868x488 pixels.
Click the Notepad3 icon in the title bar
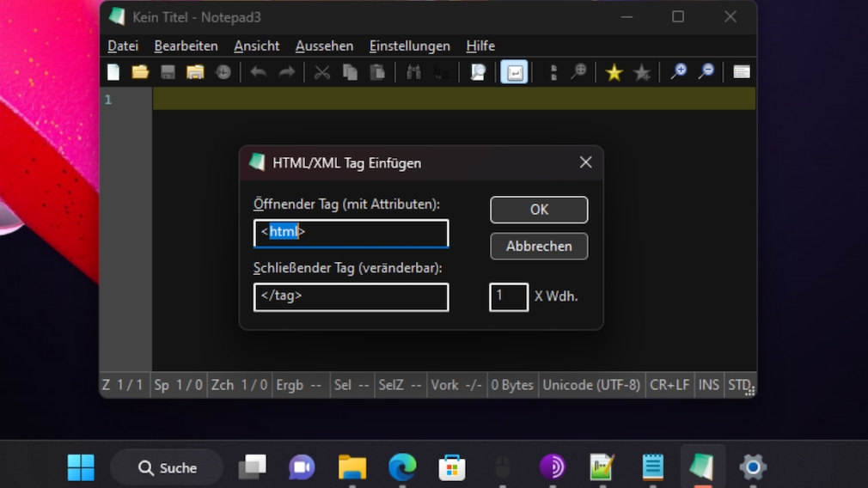click(x=117, y=16)
